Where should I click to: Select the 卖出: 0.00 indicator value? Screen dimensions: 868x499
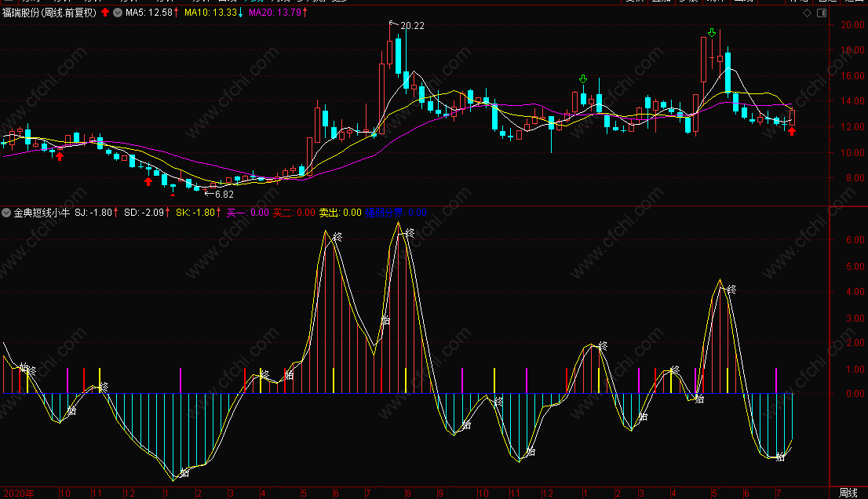pyautogui.click(x=341, y=213)
